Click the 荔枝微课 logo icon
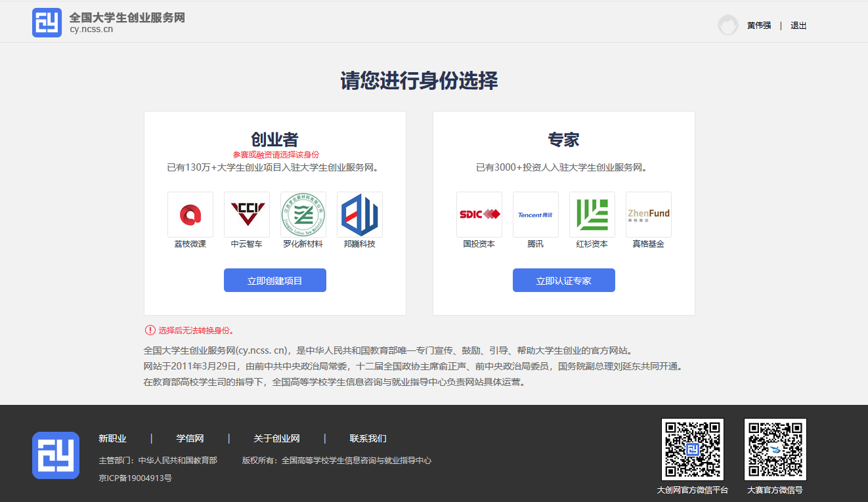This screenshot has height=502, width=868. point(190,215)
